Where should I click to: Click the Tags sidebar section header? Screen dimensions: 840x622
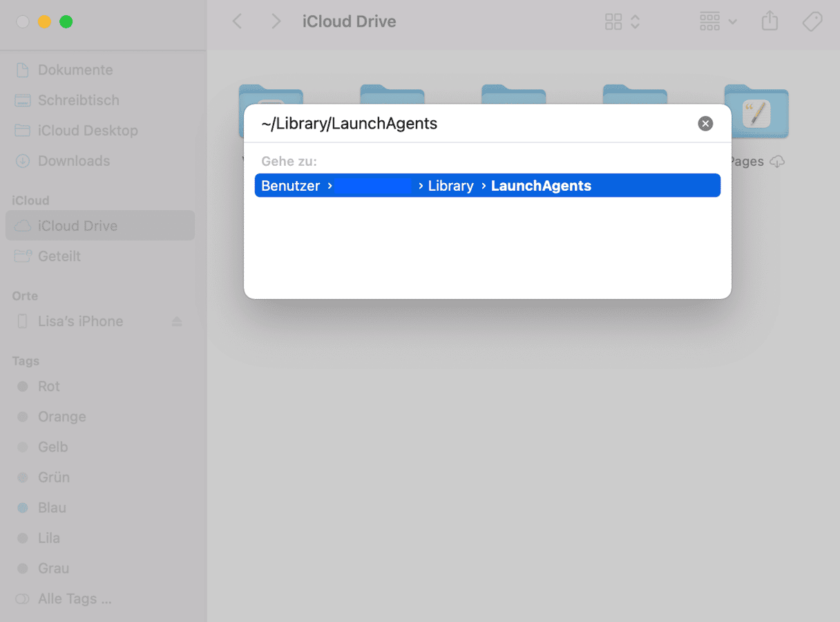[x=26, y=361]
